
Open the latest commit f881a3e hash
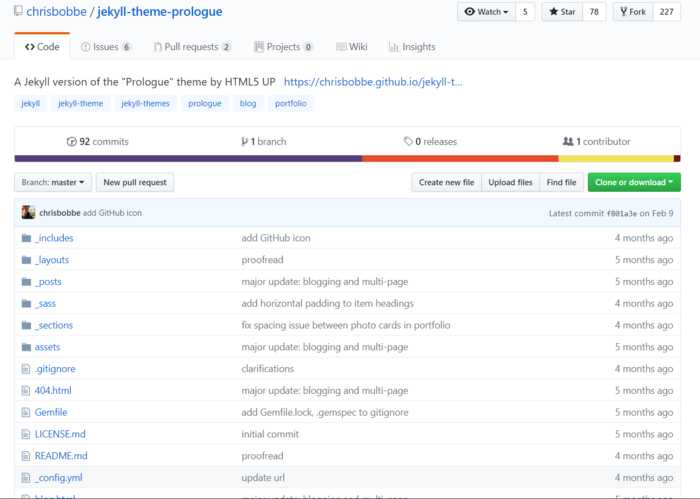621,213
